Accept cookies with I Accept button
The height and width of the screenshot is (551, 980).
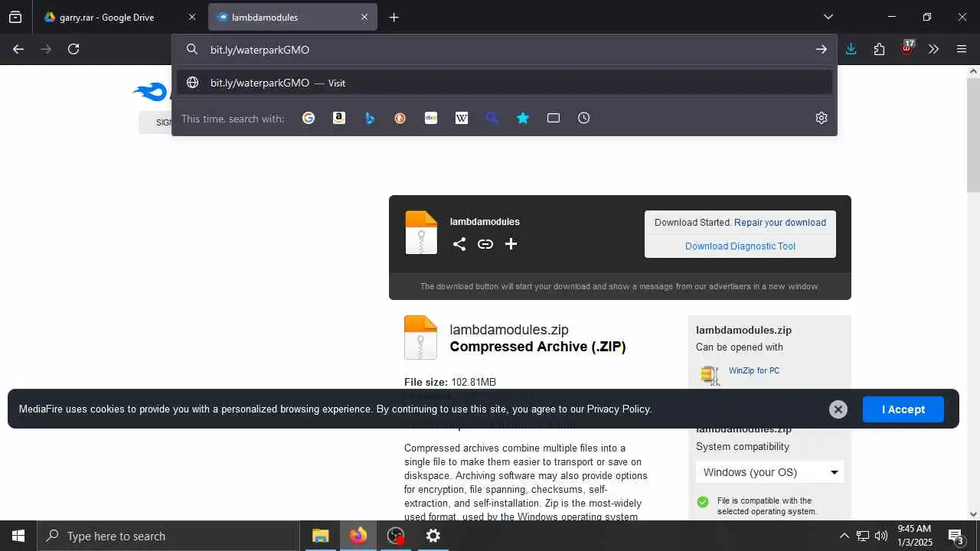pyautogui.click(x=903, y=409)
